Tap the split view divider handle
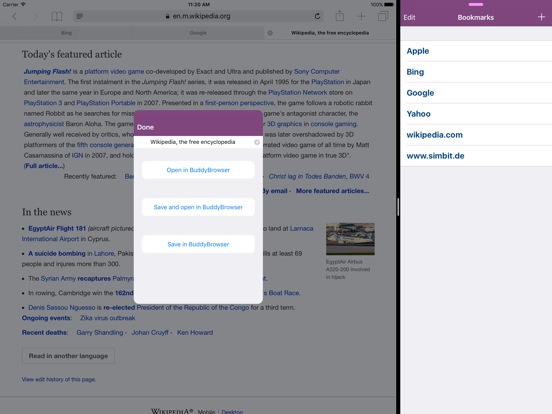 (398, 207)
